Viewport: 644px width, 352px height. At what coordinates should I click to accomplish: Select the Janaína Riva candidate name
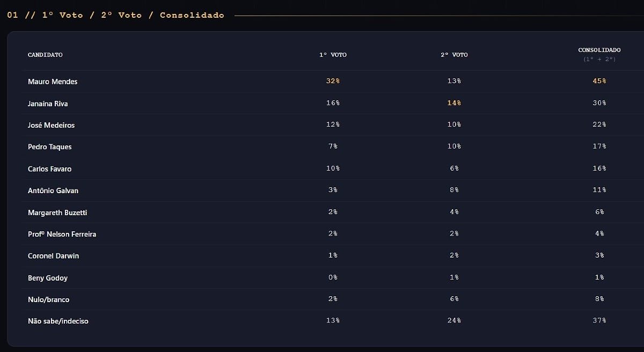point(48,104)
